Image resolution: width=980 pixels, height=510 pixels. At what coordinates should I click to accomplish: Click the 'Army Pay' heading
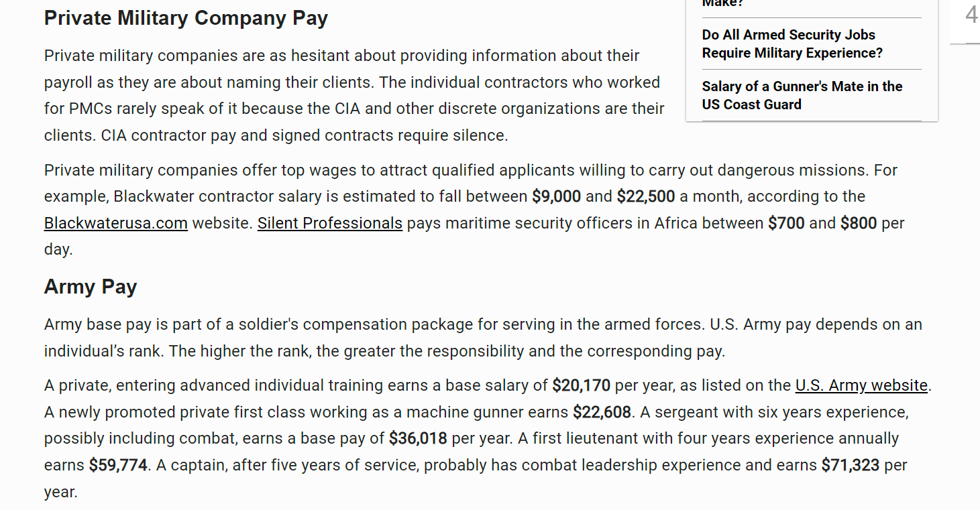click(91, 287)
